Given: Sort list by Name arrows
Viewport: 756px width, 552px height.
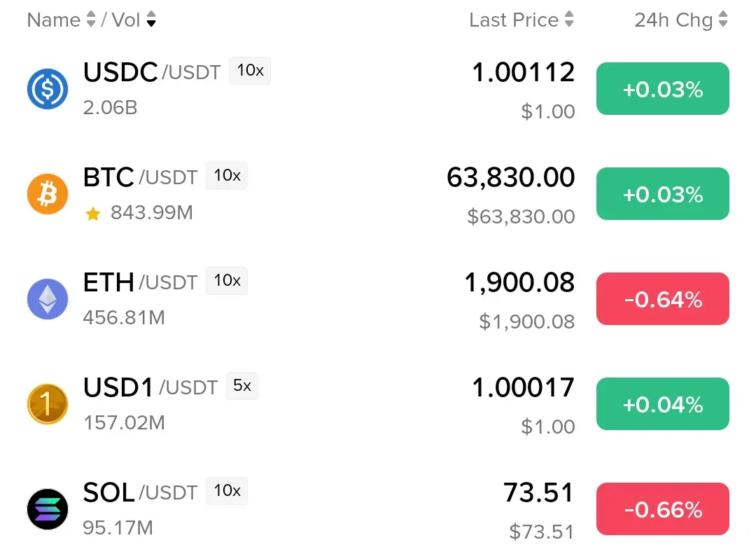Looking at the screenshot, I should pyautogui.click(x=90, y=20).
